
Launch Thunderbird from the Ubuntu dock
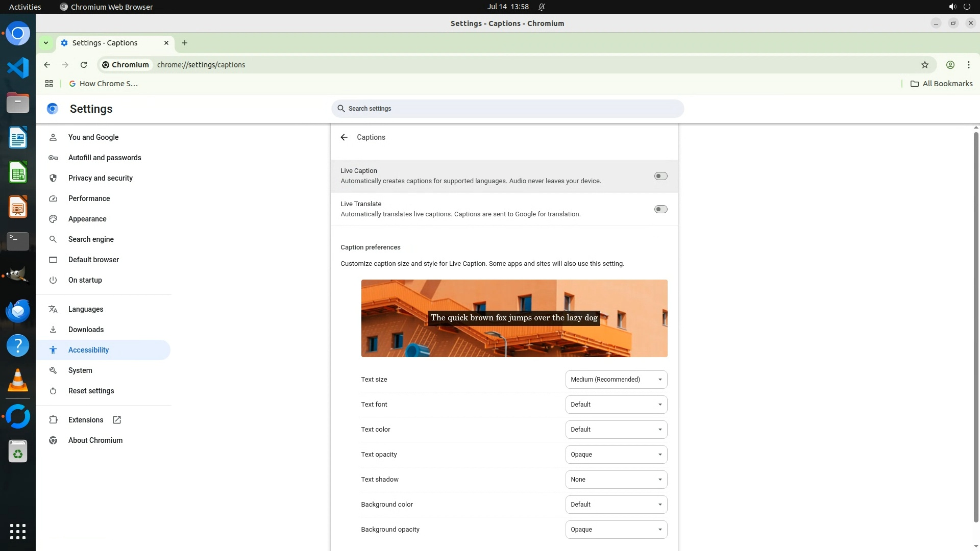(18, 311)
